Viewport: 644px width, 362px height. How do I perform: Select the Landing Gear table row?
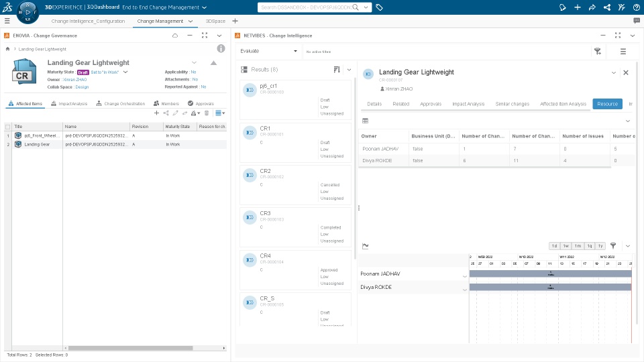(x=115, y=145)
